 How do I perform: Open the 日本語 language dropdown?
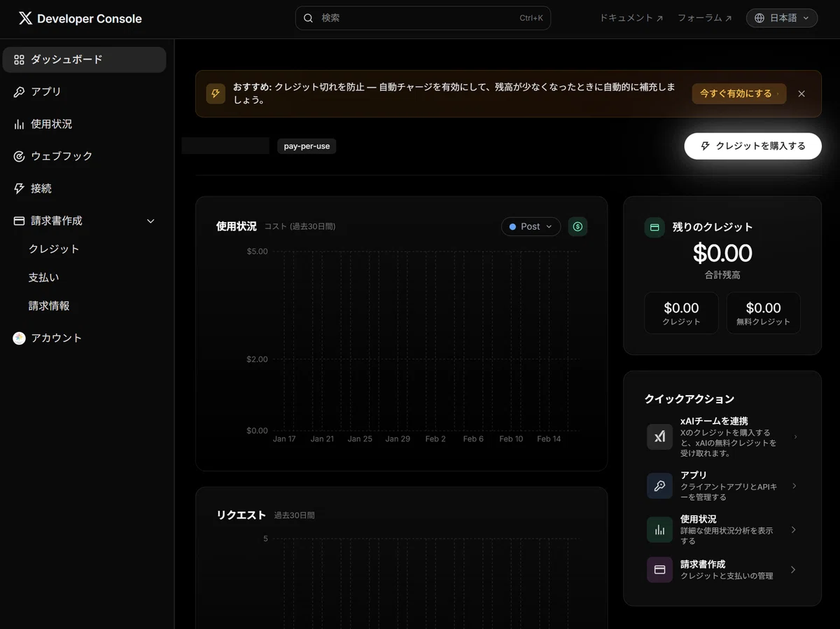click(x=782, y=18)
